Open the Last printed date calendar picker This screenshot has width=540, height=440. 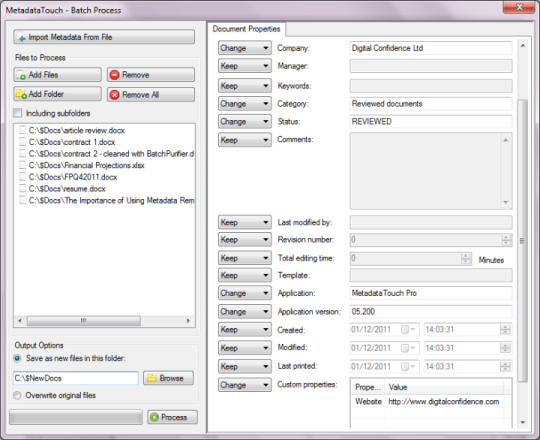tap(408, 366)
